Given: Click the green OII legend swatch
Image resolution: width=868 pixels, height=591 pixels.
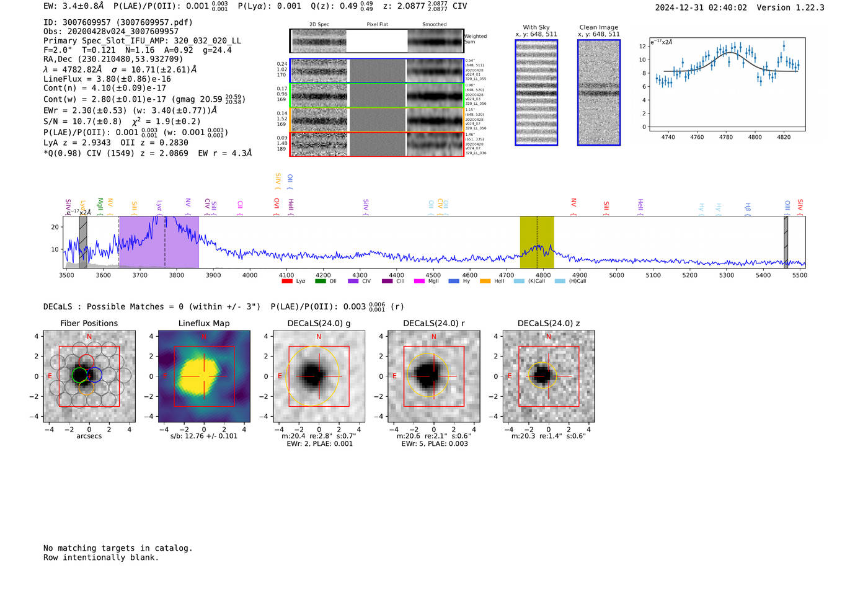Looking at the screenshot, I should point(321,281).
